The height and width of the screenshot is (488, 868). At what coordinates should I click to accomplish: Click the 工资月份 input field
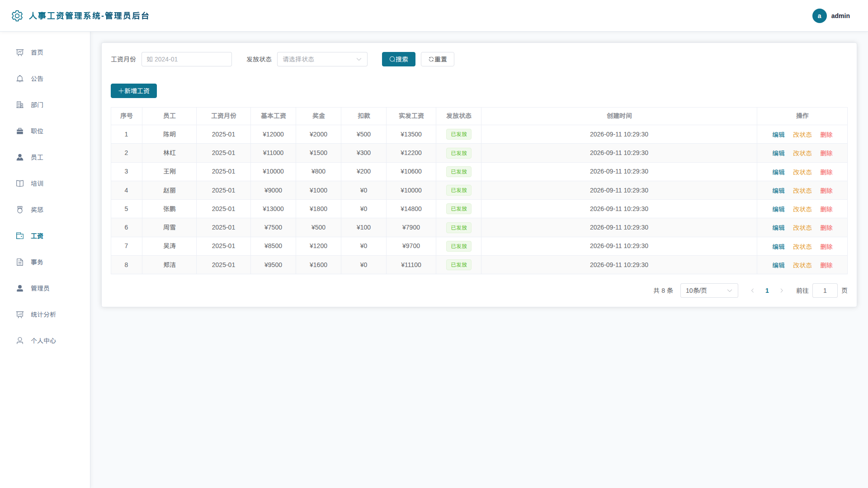(x=187, y=59)
